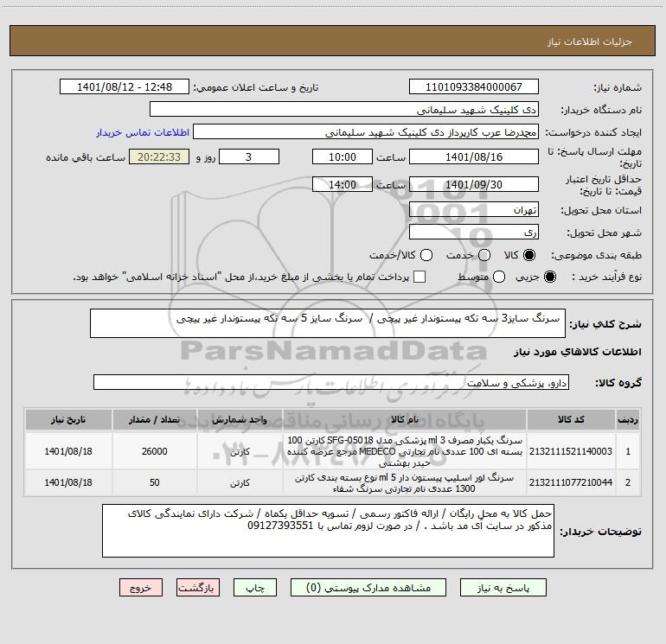
Task: Click the اطلاعات کالاهای مورد نیاز section heading
Action: pyautogui.click(x=578, y=352)
